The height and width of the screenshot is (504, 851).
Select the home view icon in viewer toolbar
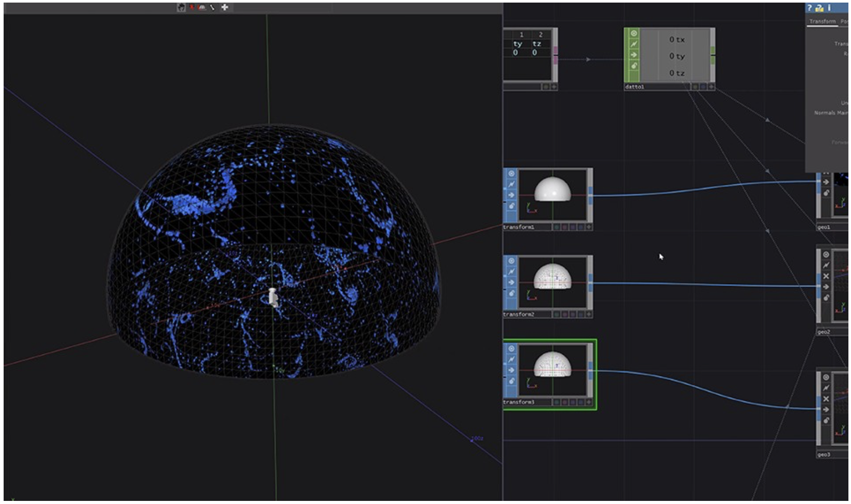(x=181, y=7)
